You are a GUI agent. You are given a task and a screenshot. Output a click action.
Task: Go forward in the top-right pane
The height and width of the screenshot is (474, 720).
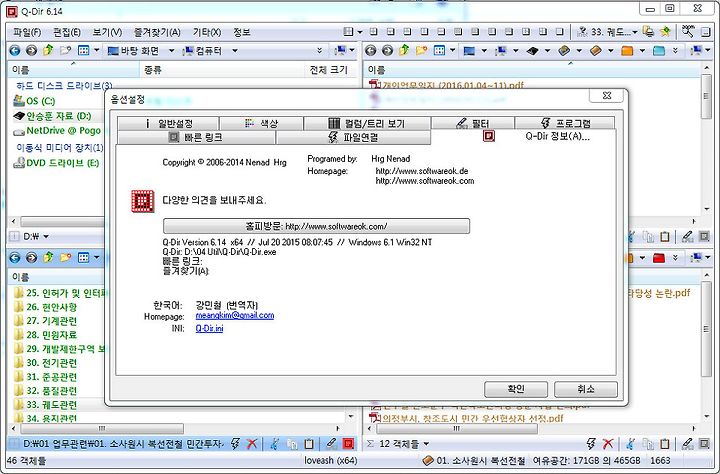(x=388, y=51)
